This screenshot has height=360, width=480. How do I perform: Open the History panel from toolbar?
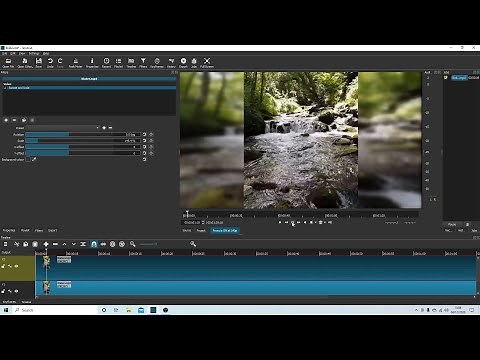coord(171,62)
